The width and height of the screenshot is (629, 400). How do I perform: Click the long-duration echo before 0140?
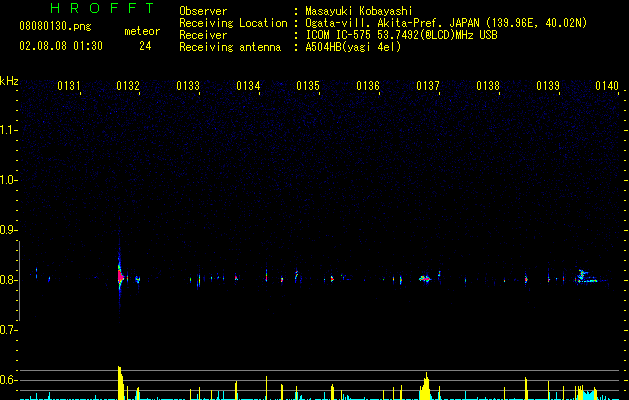coord(586,277)
